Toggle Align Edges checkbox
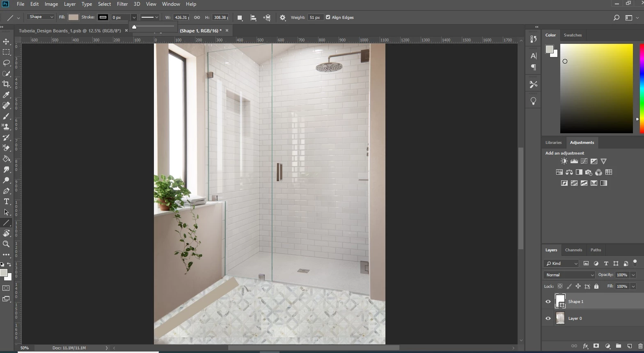Viewport: 644px width, 353px height. click(x=328, y=17)
